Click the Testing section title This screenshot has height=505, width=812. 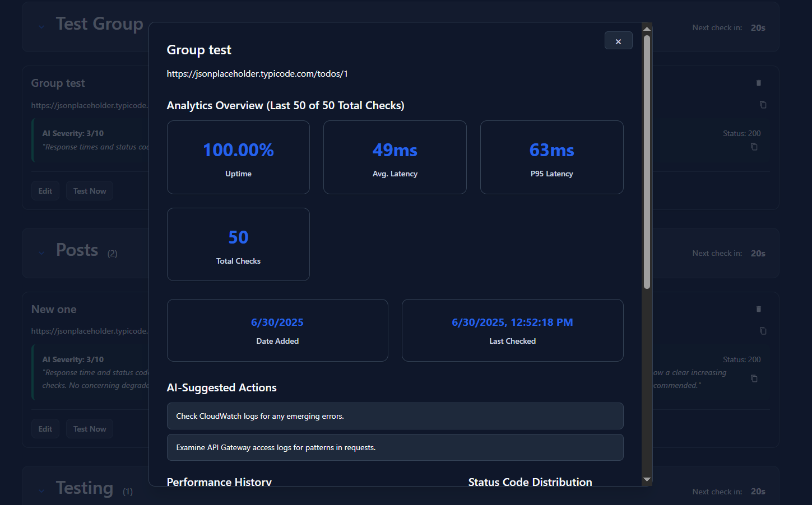(x=85, y=488)
